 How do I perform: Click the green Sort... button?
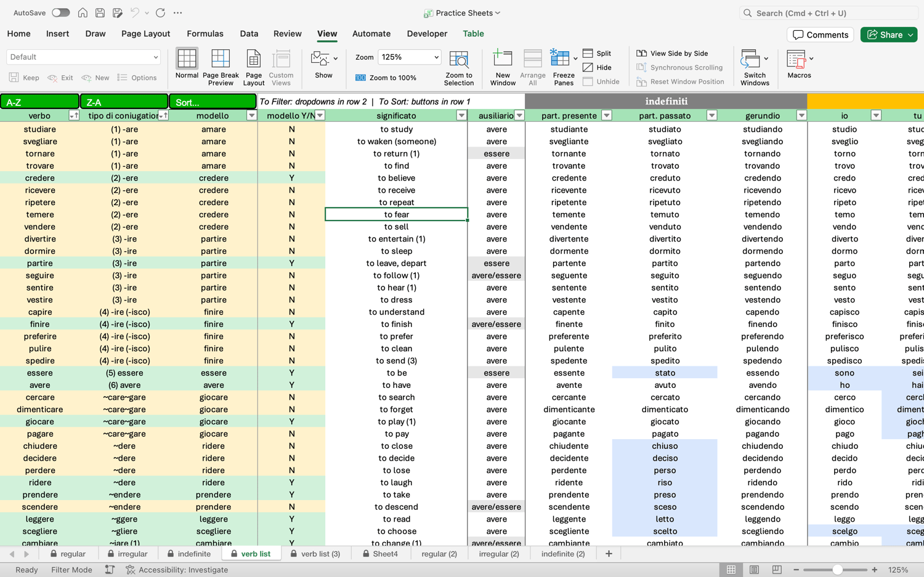click(213, 102)
